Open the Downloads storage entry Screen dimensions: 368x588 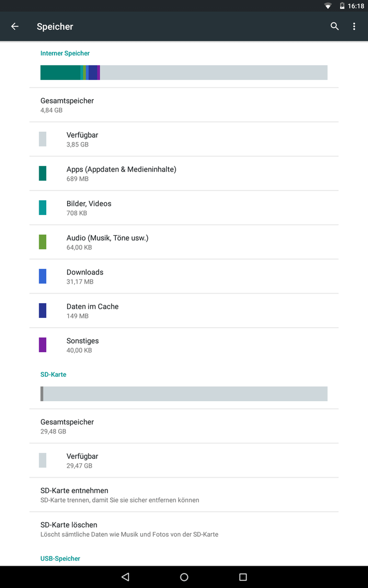tap(184, 277)
